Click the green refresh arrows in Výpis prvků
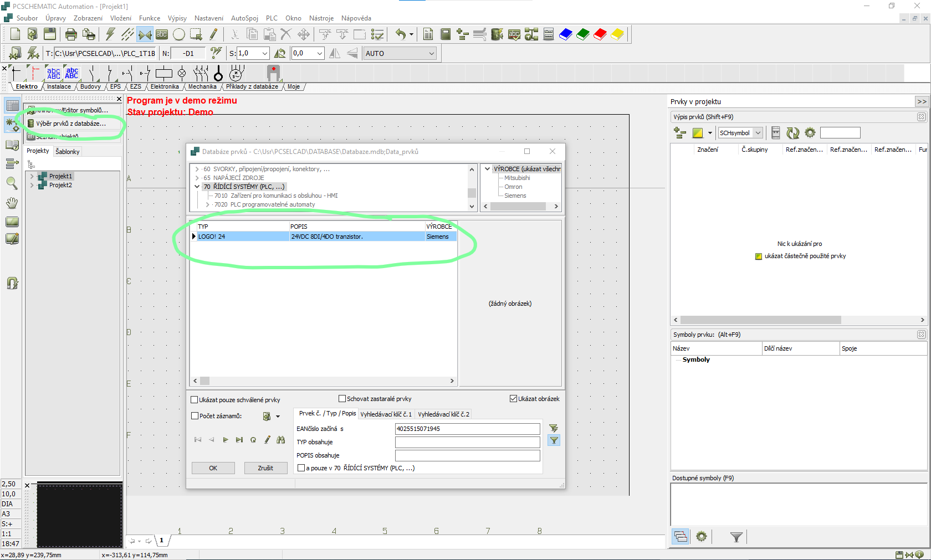The width and height of the screenshot is (931, 560). click(x=793, y=133)
